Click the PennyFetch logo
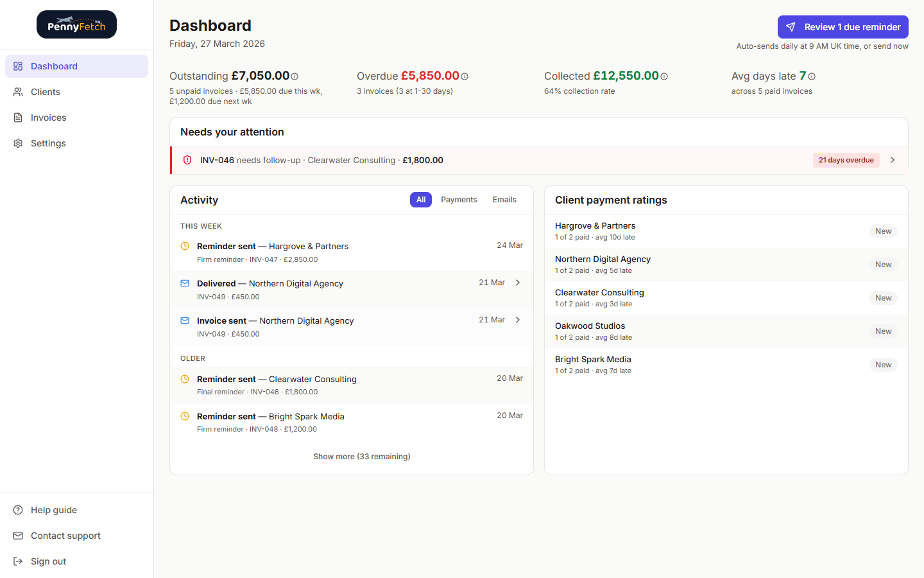The height and width of the screenshot is (578, 924). (76, 24)
